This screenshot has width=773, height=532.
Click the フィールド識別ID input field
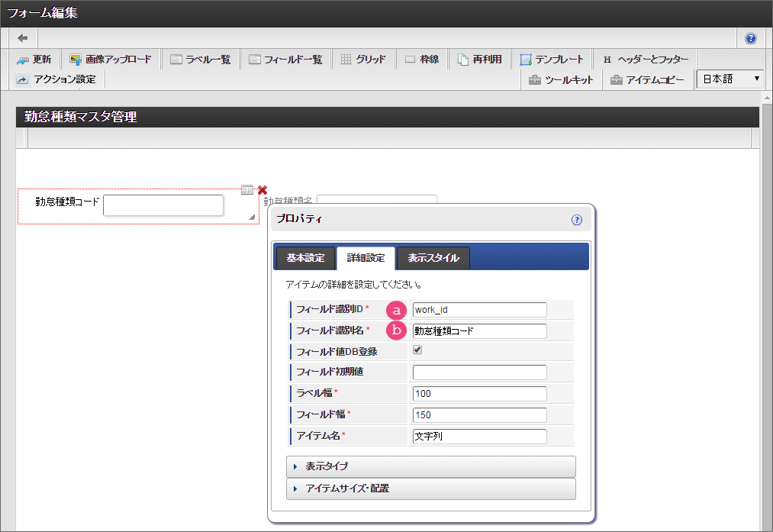[x=479, y=310]
